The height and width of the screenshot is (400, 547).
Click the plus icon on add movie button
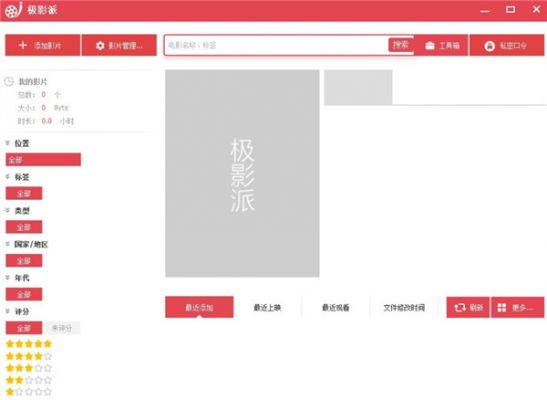point(23,45)
